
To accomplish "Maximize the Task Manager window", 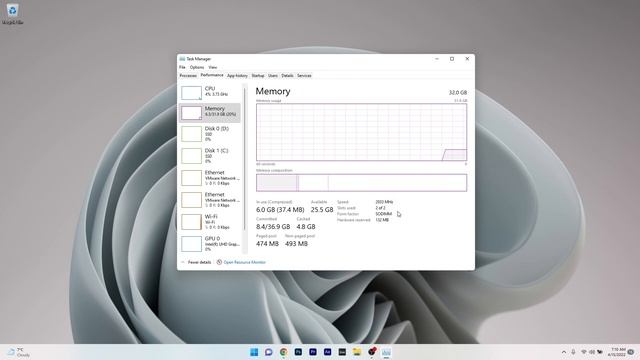I will [452, 59].
